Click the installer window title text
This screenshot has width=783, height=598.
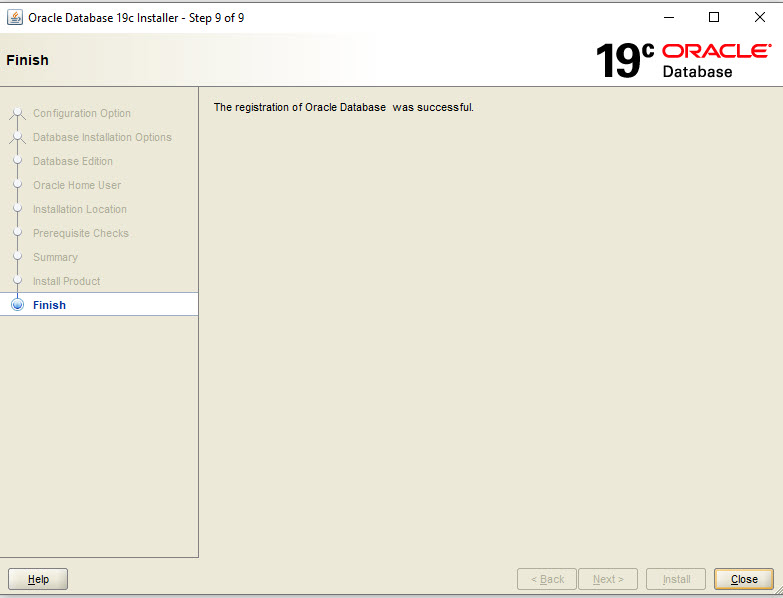click(x=136, y=18)
